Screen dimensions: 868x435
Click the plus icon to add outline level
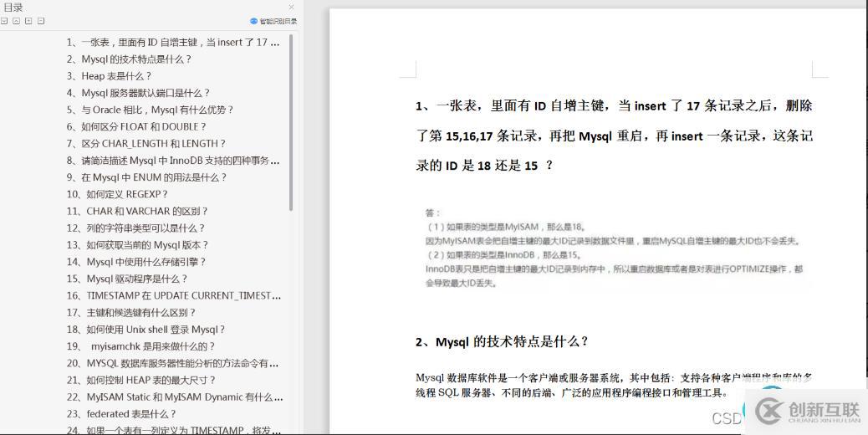tap(28, 21)
